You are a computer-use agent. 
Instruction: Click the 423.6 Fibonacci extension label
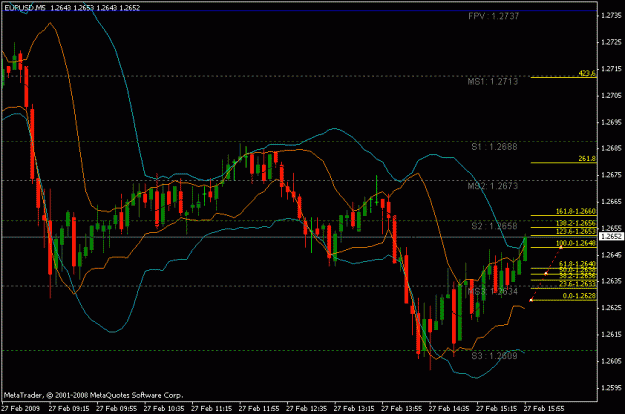[x=587, y=73]
